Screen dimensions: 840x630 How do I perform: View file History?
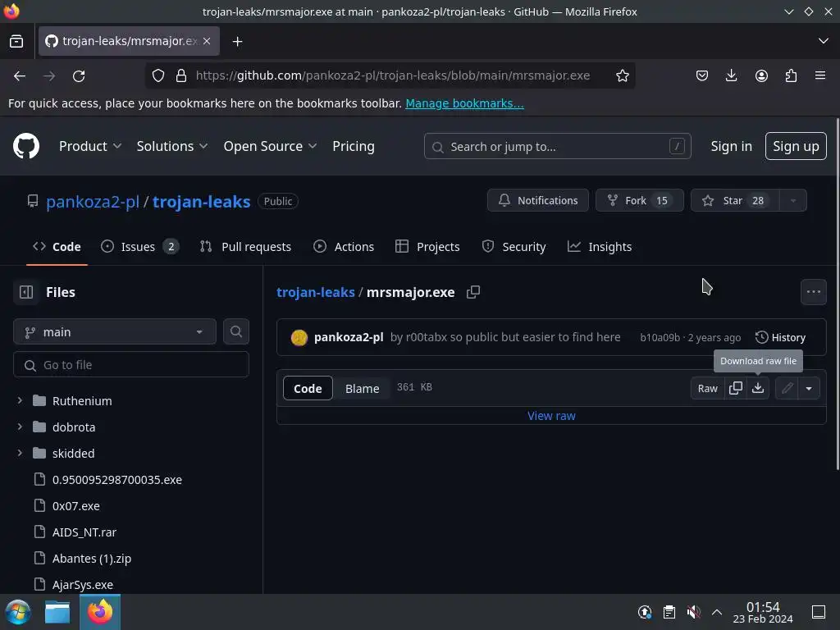[781, 337]
